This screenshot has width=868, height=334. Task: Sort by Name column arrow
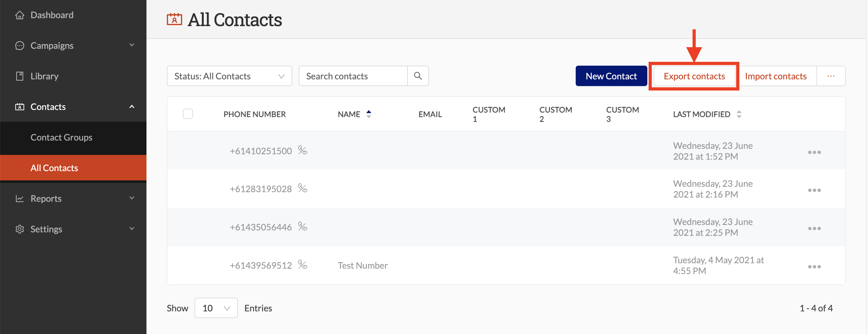369,114
